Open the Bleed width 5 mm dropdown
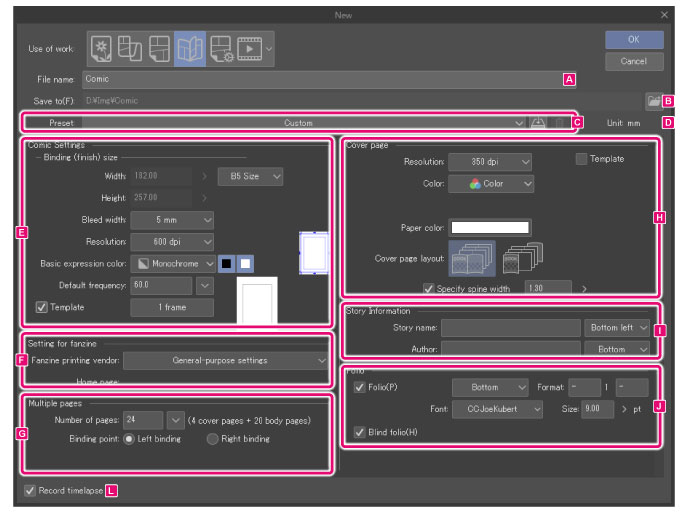This screenshot has height=512, width=693. [172, 220]
